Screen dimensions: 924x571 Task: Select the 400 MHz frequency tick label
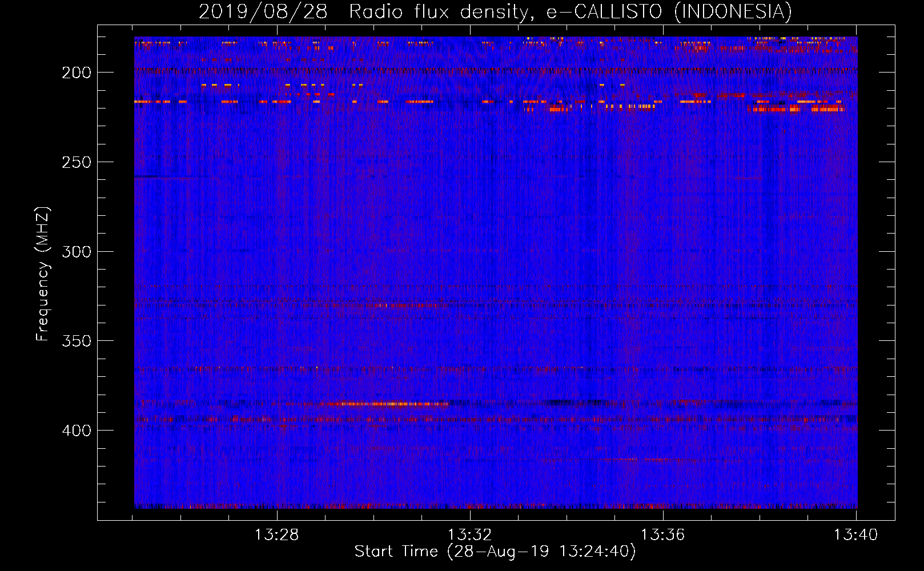(x=77, y=431)
